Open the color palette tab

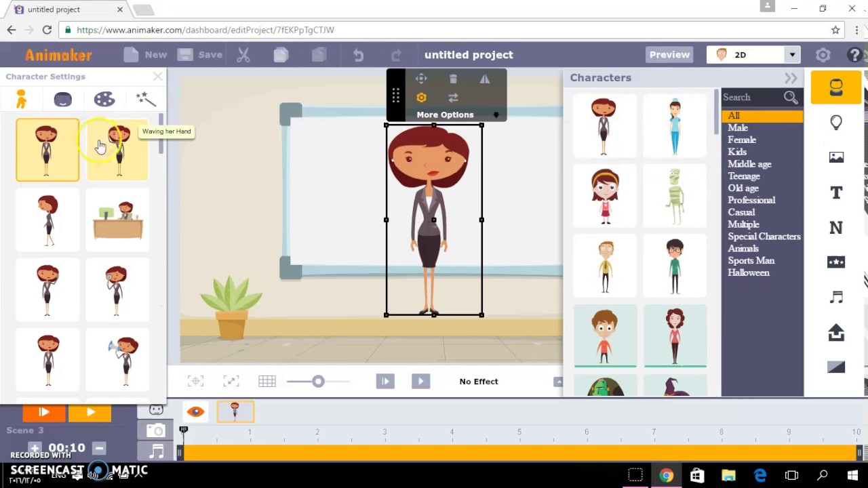[104, 100]
